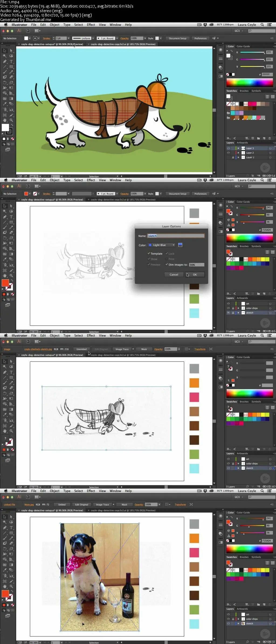Open the Nixie.jpg link in control bar

click(29, 505)
